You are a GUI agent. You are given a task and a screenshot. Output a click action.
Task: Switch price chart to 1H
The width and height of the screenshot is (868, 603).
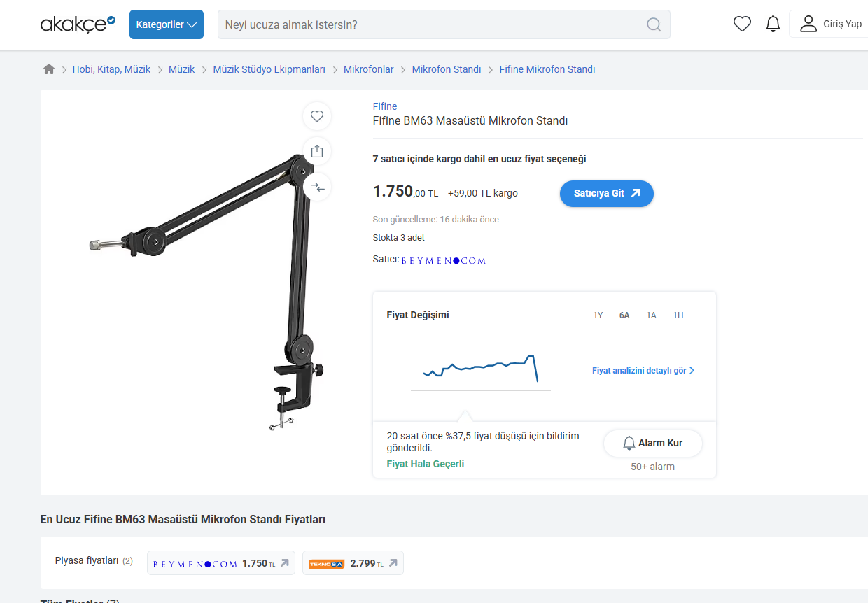tap(678, 315)
